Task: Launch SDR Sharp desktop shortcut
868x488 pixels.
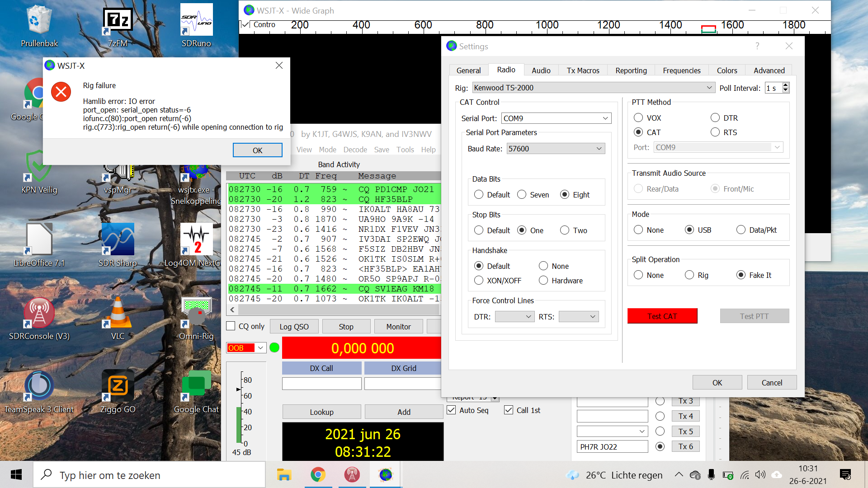Action: 118,239
